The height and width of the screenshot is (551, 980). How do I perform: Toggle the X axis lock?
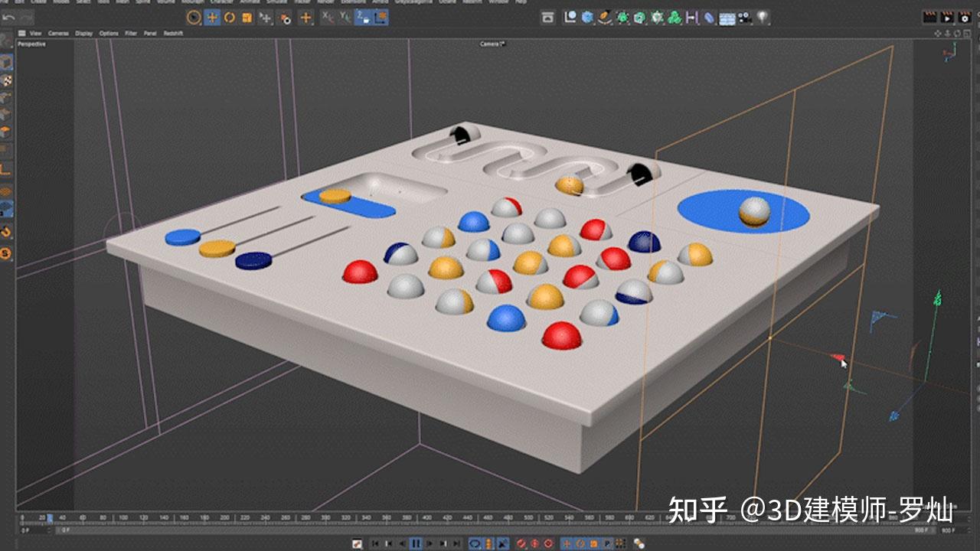pyautogui.click(x=325, y=18)
